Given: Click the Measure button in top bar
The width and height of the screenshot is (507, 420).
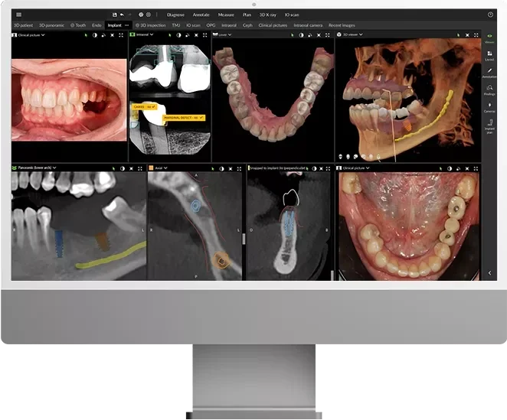Looking at the screenshot, I should 226,15.
